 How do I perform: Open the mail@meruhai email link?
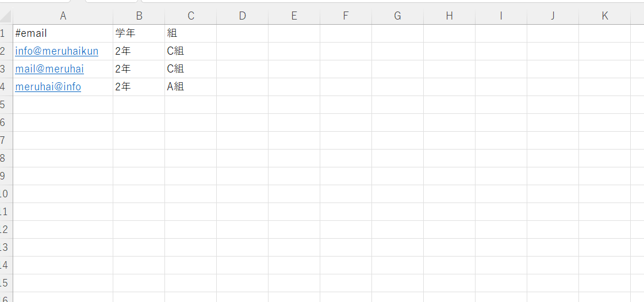49,69
